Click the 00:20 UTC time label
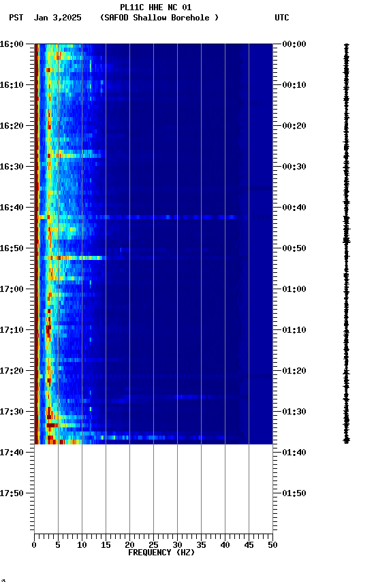The width and height of the screenshot is (376, 588). [294, 126]
